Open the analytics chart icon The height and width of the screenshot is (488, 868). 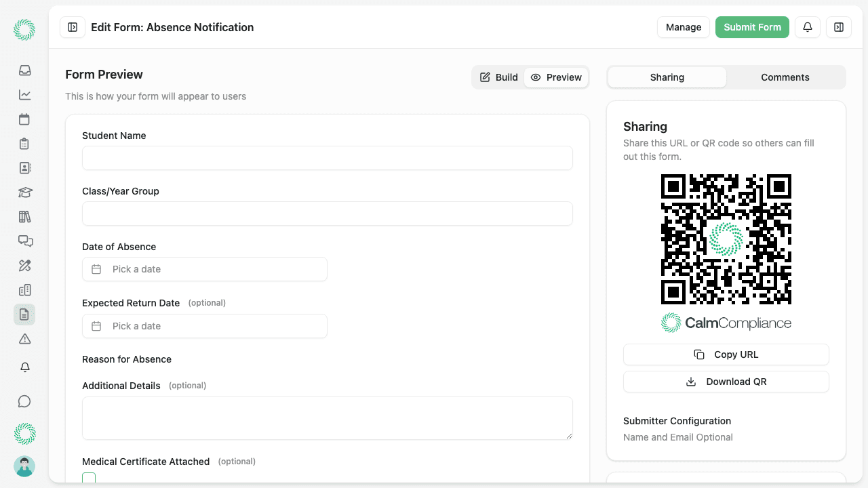pos(24,95)
